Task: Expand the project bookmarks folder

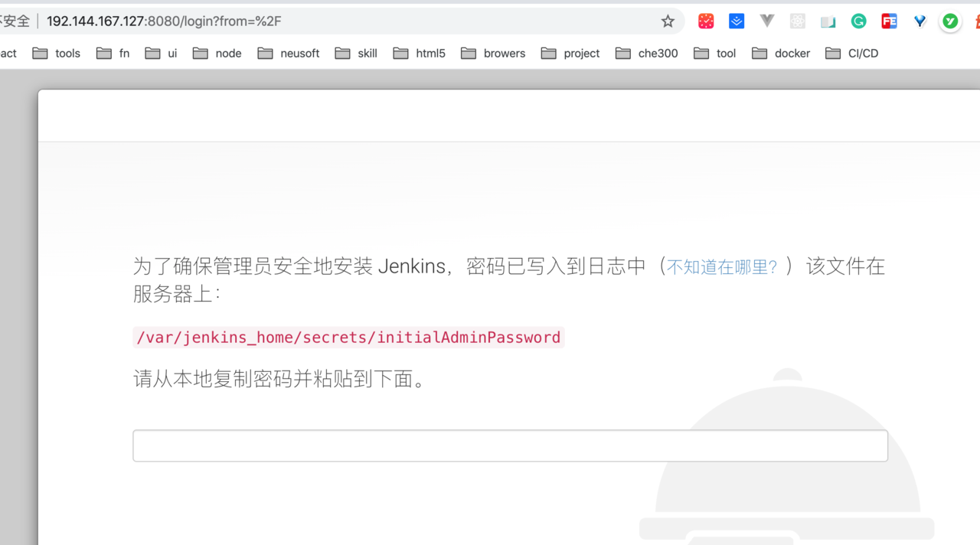Action: (570, 53)
